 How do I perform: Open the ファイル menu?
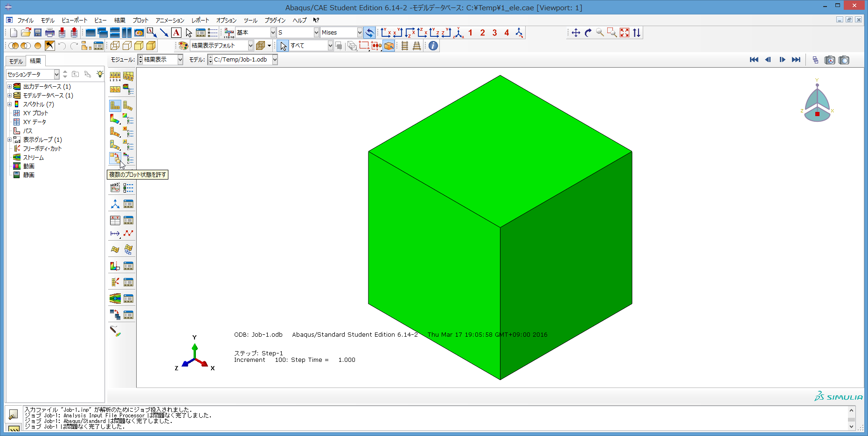26,21
